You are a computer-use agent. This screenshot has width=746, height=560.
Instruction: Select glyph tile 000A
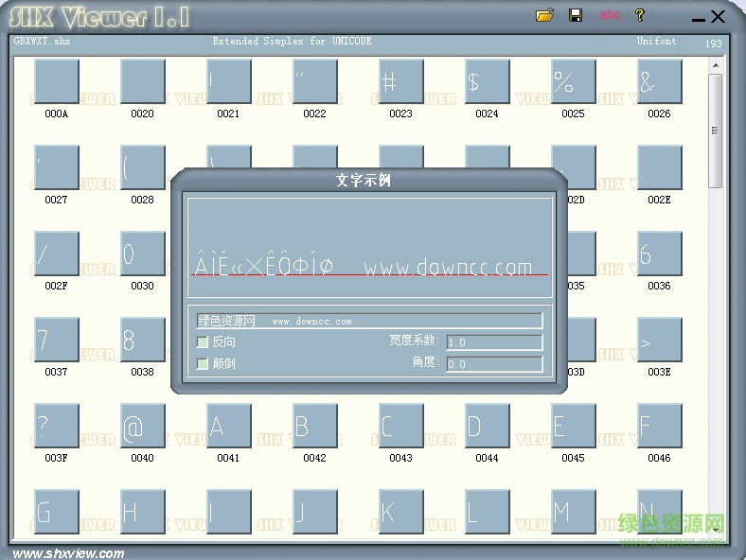[56, 81]
